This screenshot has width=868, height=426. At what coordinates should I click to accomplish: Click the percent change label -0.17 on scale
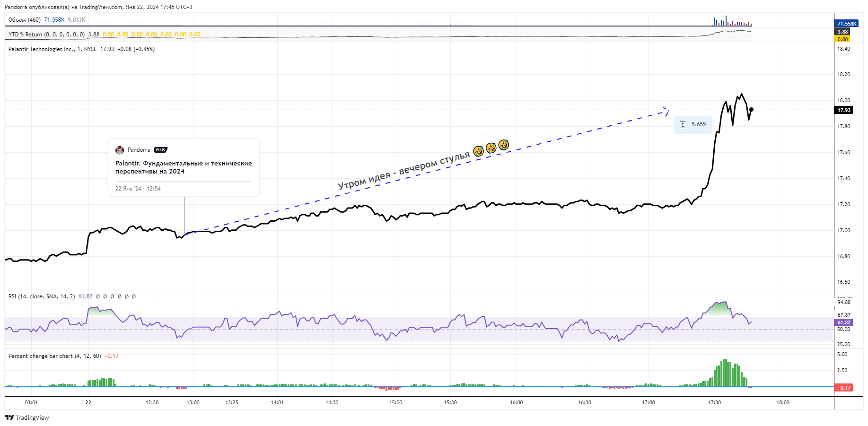tap(844, 388)
